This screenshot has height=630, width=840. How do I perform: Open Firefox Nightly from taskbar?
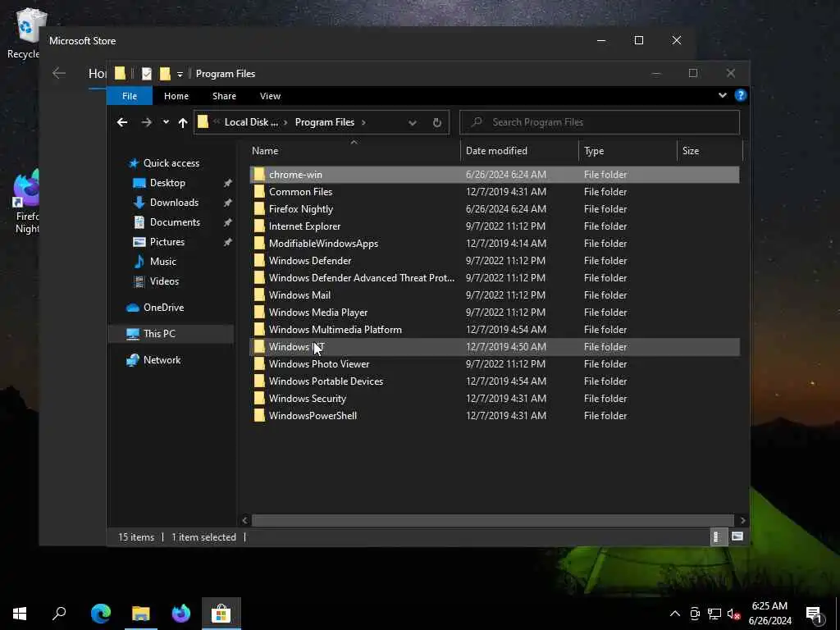pos(181,614)
